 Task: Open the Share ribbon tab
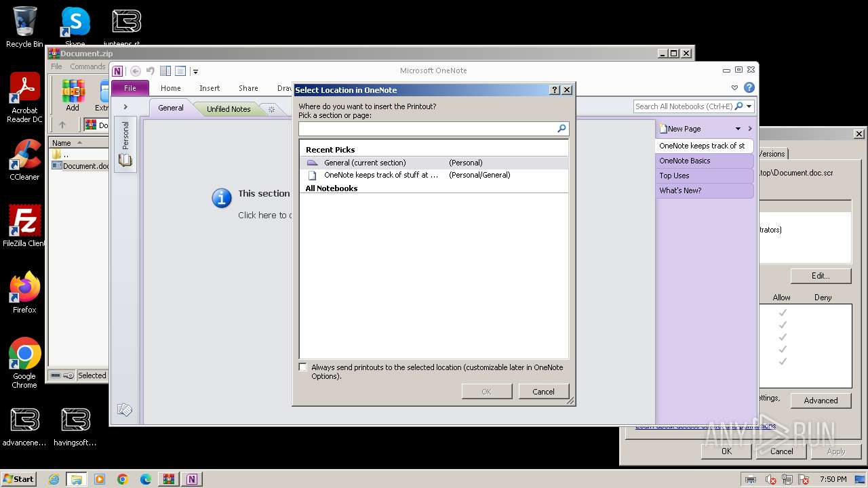(248, 88)
